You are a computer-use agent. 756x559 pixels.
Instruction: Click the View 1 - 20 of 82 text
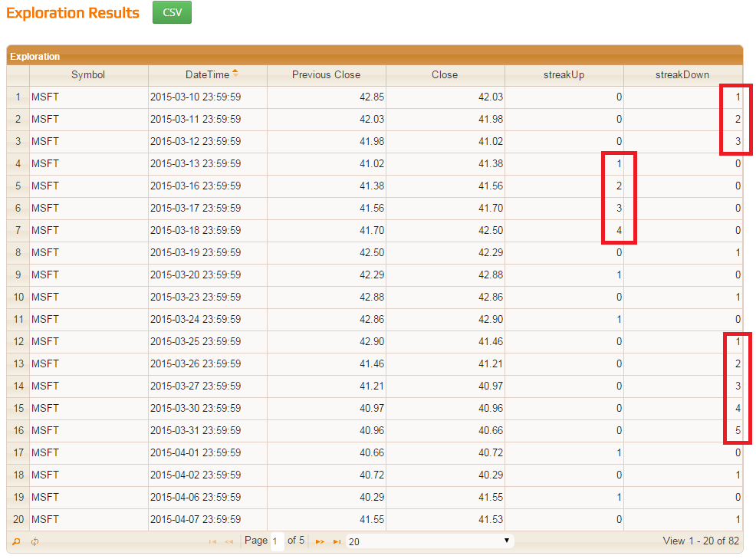(x=701, y=541)
